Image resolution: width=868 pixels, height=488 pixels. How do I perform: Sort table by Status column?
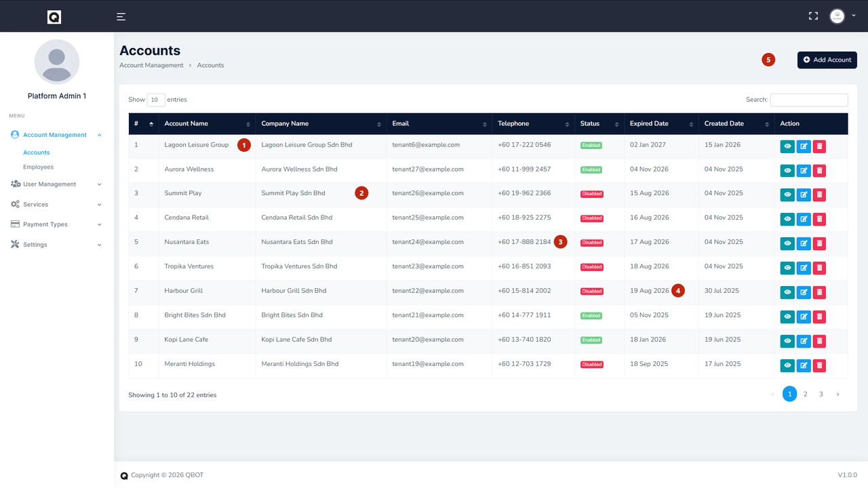pyautogui.click(x=599, y=123)
